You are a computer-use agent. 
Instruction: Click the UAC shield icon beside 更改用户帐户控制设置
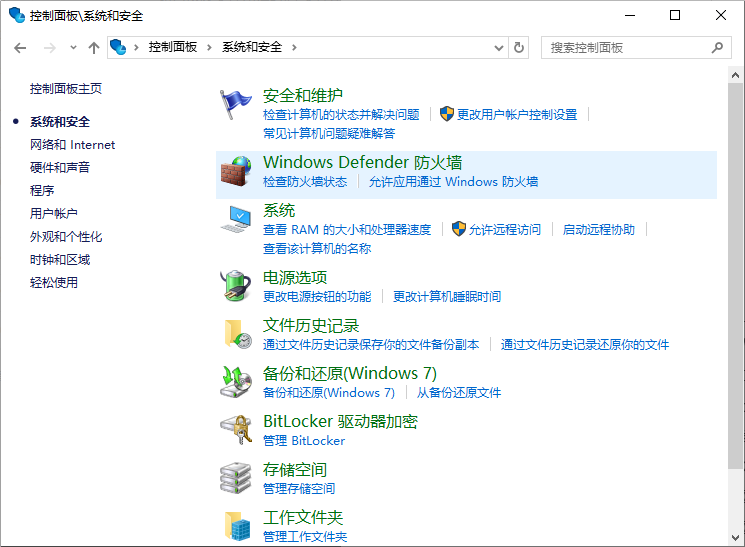447,114
